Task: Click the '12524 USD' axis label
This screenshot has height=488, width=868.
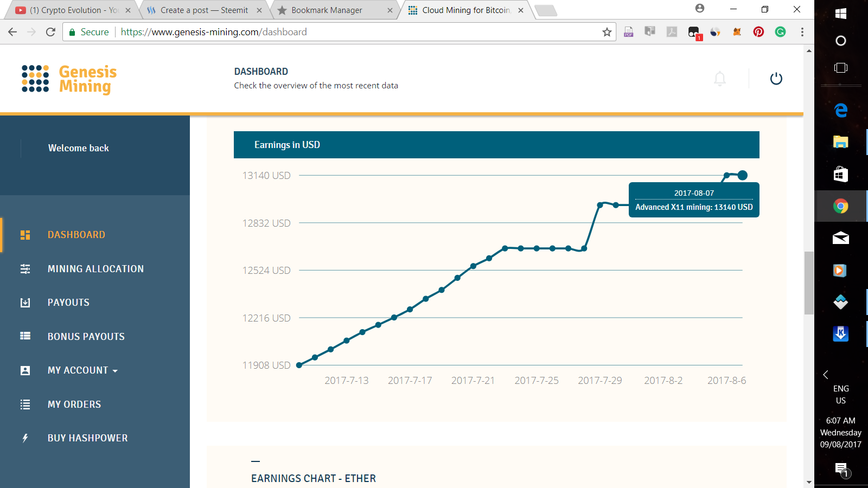Action: 266,271
